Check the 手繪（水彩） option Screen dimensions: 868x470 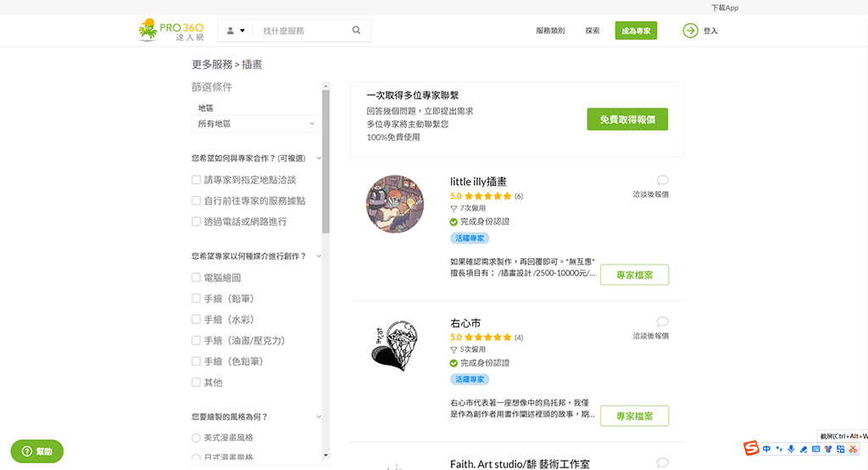pos(196,319)
